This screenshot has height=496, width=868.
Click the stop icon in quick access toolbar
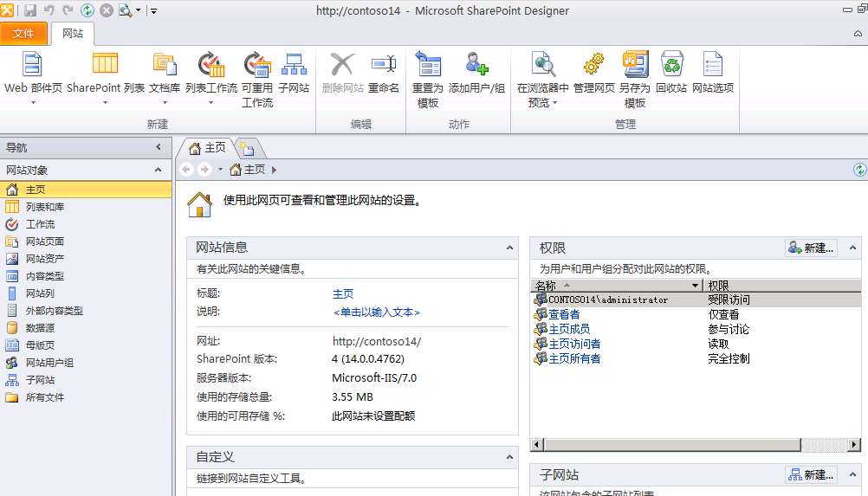[107, 10]
